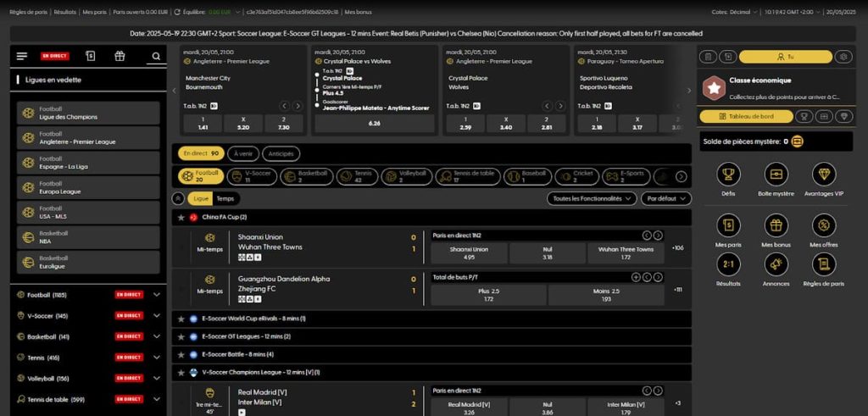This screenshot has width=868, height=416.
Task: Select the Basketball 2 sport filter
Action: tap(307, 176)
